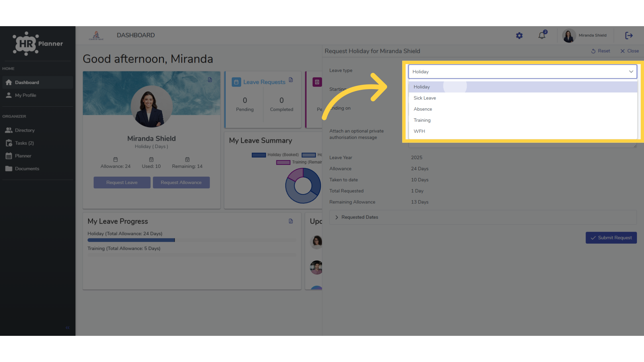Click the My Leave Progress document icon
The width and height of the screenshot is (644, 362).
(291, 221)
